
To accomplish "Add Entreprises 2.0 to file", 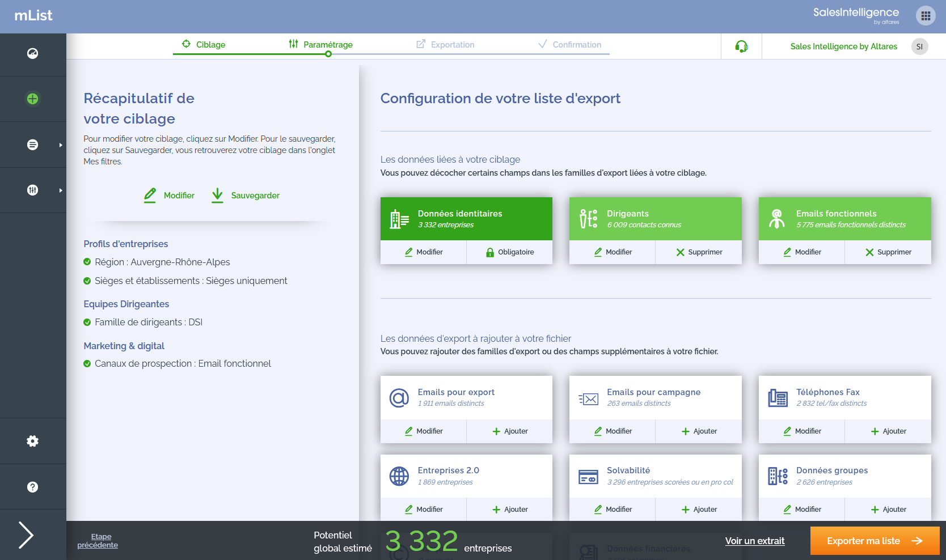I will coord(510,510).
